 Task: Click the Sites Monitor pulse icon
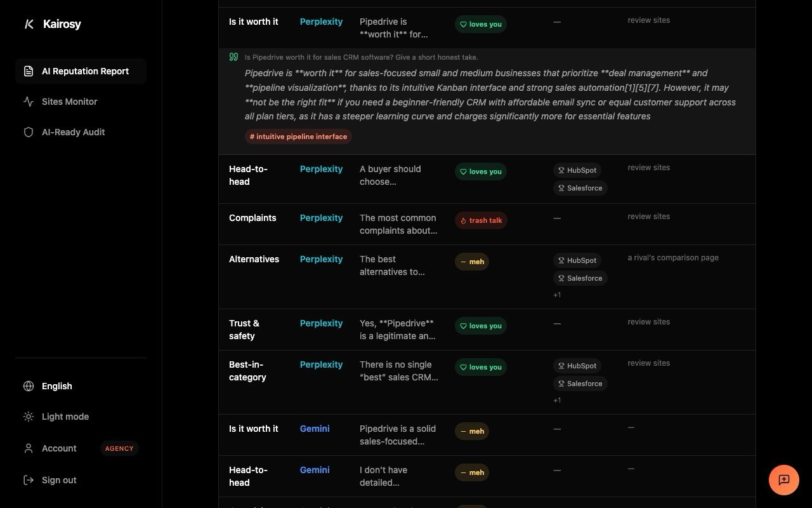coord(29,102)
